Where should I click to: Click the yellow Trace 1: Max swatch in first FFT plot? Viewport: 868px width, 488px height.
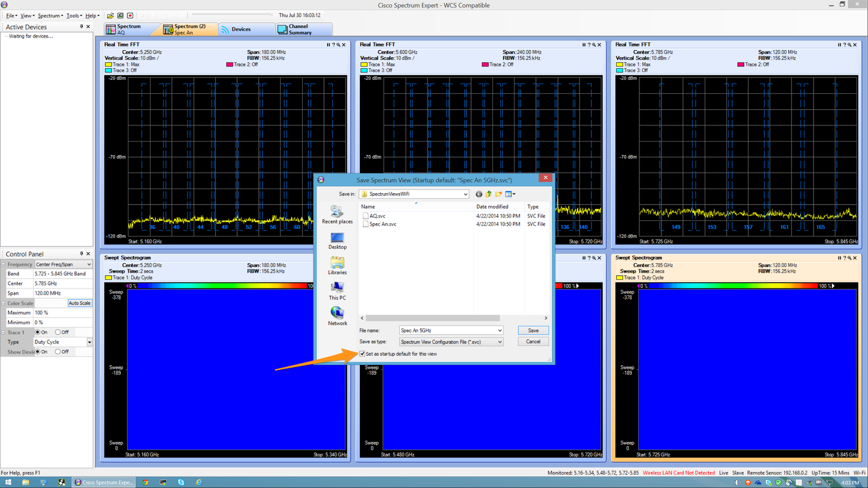click(x=108, y=65)
